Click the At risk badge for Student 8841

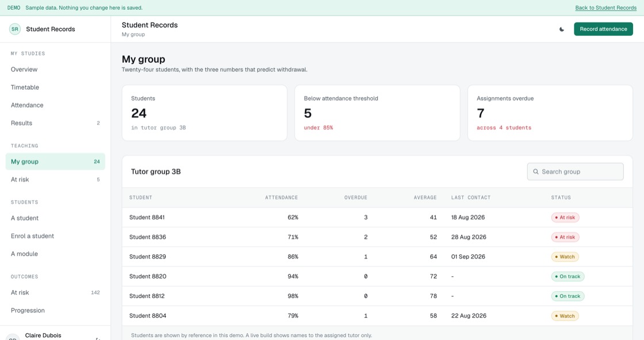click(x=565, y=217)
